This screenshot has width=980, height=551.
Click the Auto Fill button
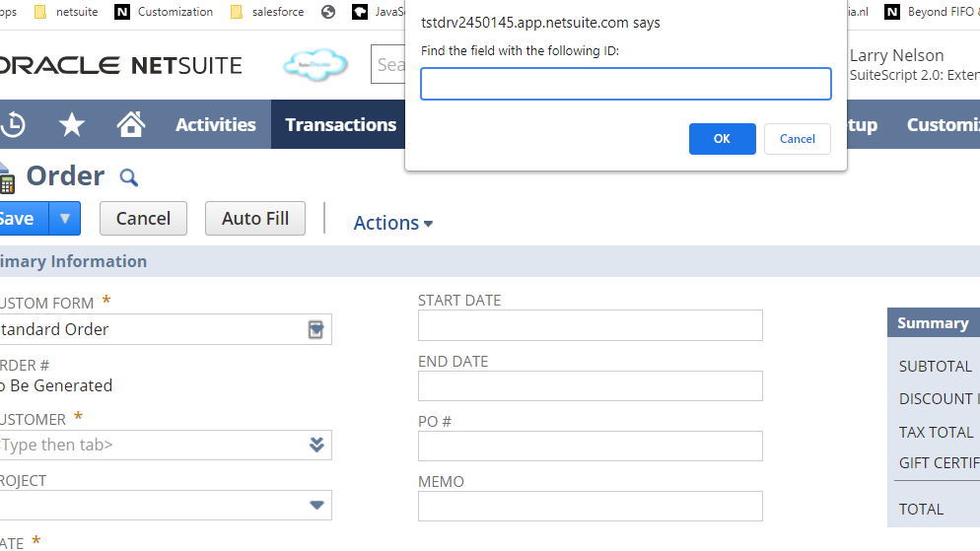255,219
